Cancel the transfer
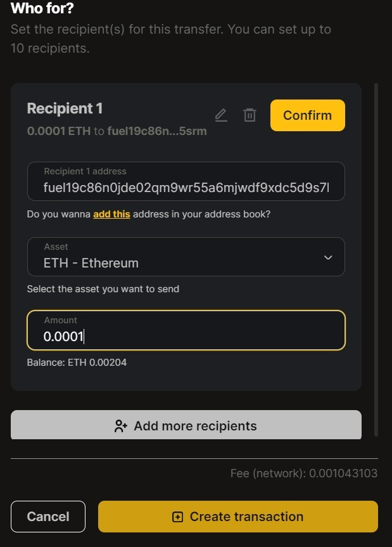392x547 pixels. (48, 517)
